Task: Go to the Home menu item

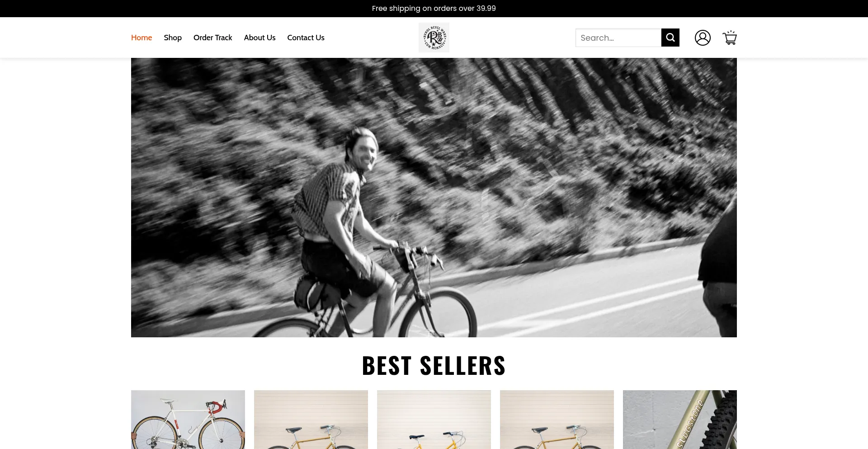Action: [x=142, y=38]
